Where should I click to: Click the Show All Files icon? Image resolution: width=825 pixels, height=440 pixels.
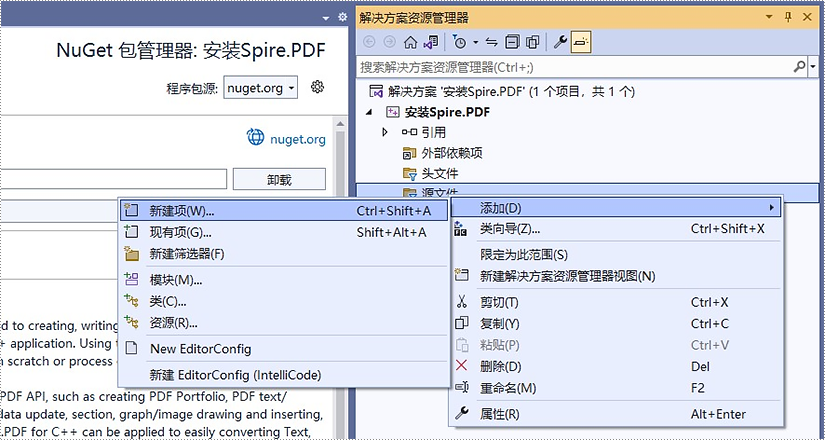tap(532, 42)
